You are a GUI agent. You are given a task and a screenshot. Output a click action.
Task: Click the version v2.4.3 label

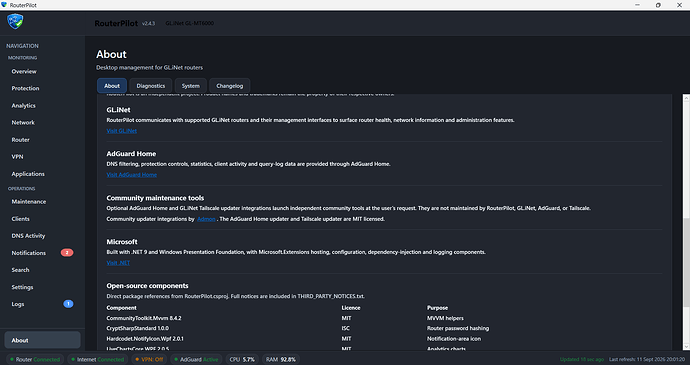(148, 23)
